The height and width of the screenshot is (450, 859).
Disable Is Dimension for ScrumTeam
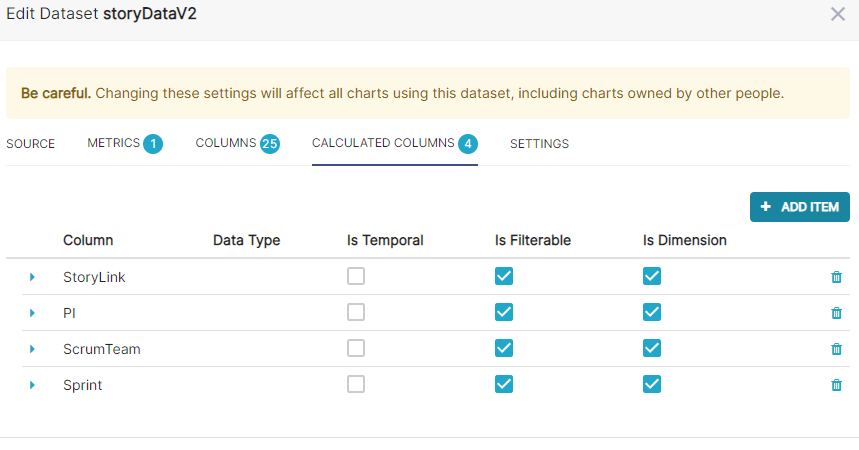click(x=652, y=348)
